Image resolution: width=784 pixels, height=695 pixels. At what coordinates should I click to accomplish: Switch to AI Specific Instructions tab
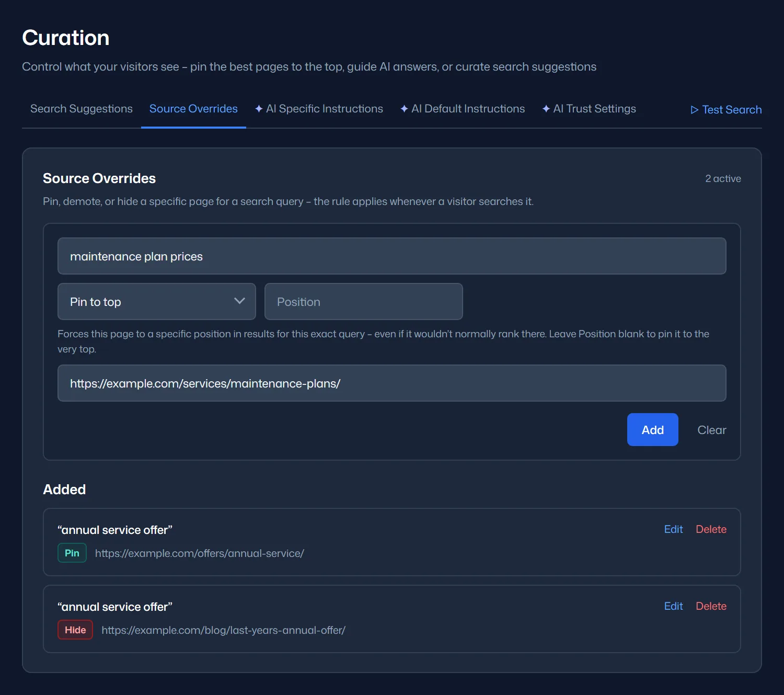(x=319, y=109)
